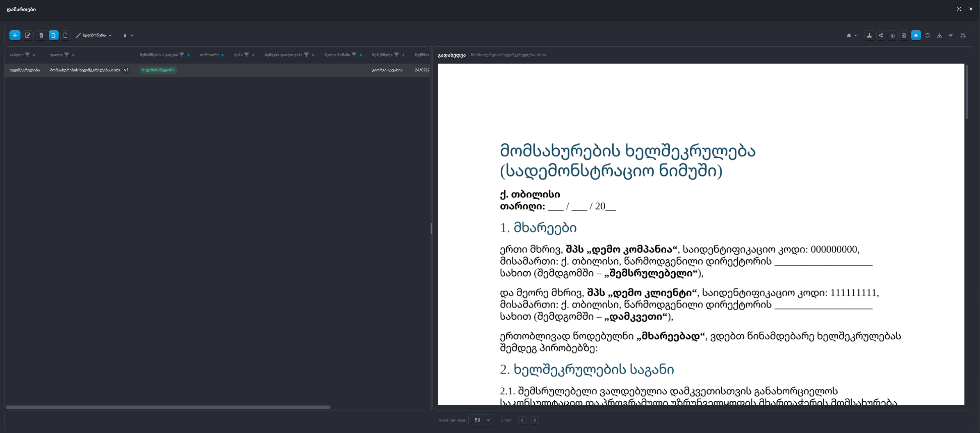980x433 pixels.
Task: Click the 24/07 date cell
Action: [x=422, y=70]
